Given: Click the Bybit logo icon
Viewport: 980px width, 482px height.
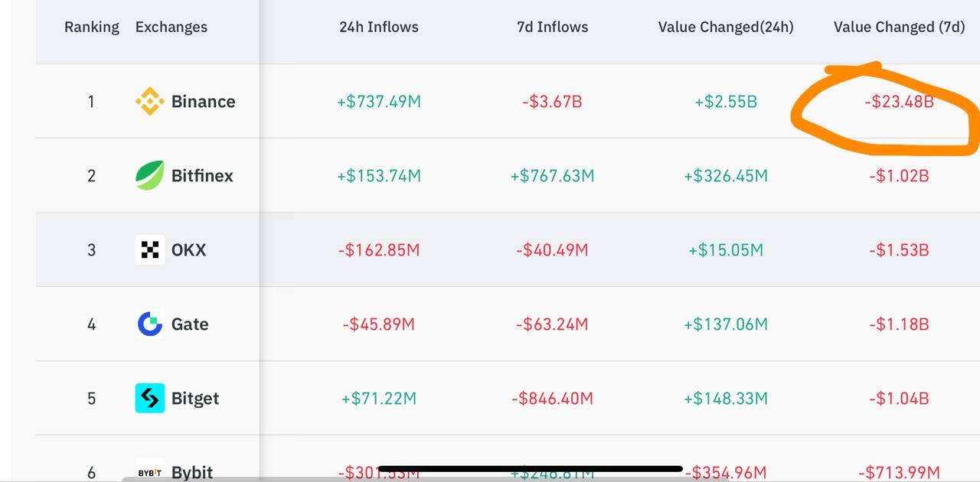Looking at the screenshot, I should (x=149, y=472).
